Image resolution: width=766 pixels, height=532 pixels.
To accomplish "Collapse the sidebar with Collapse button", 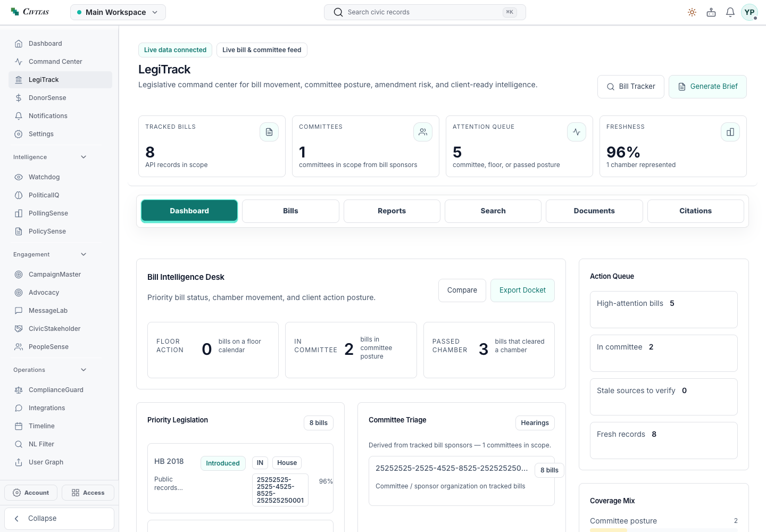I will pos(59,519).
